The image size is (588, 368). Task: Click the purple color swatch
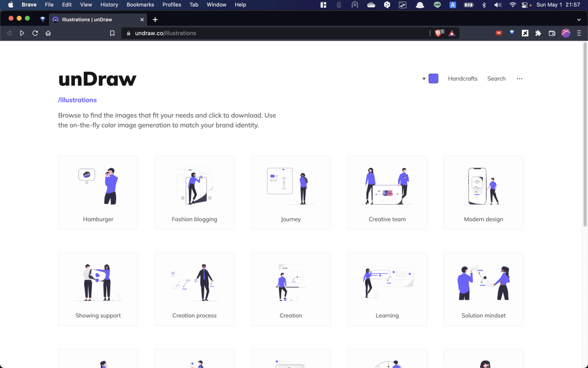coord(434,79)
